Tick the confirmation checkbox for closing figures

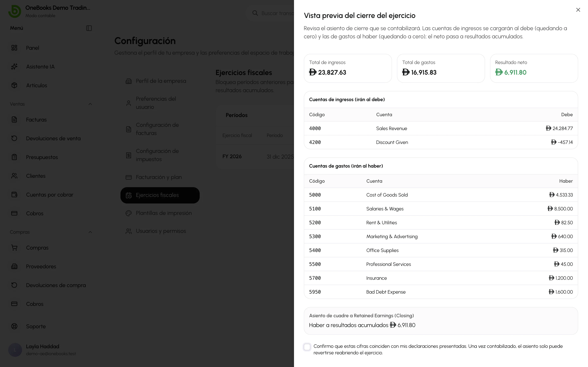pos(307,347)
